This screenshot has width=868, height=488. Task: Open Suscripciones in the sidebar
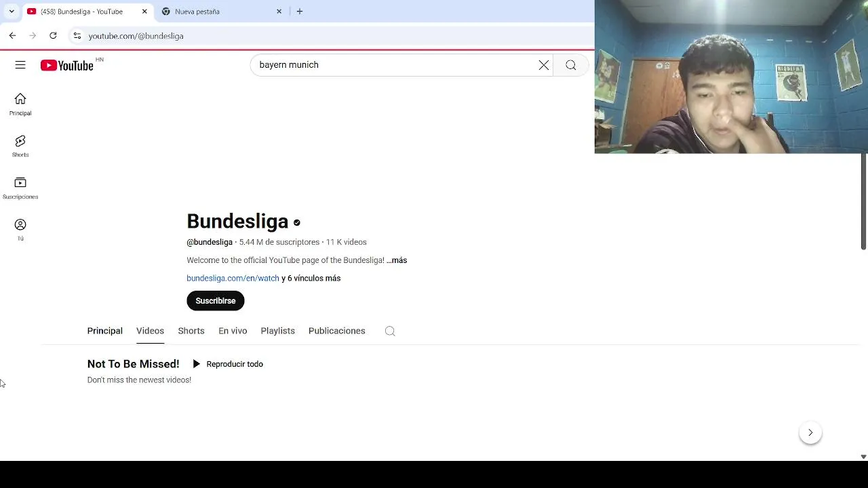click(20, 188)
